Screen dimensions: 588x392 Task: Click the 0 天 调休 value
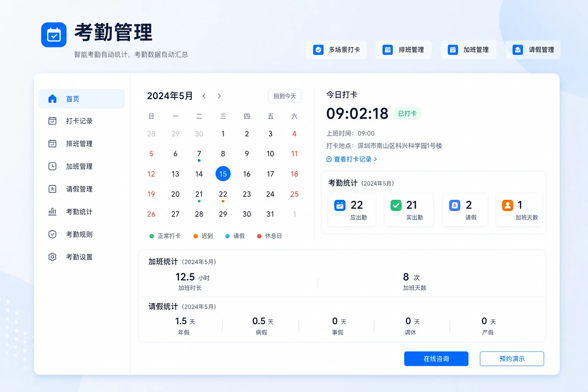coord(413,321)
